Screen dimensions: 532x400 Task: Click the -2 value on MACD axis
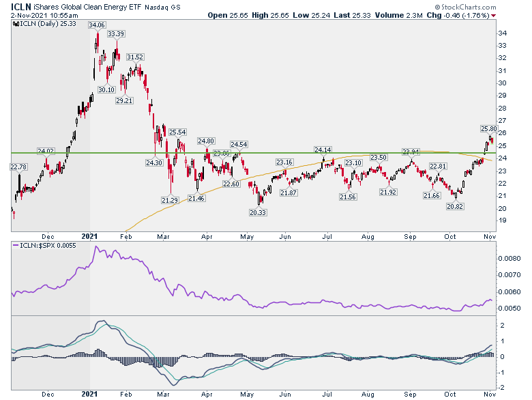pos(502,388)
